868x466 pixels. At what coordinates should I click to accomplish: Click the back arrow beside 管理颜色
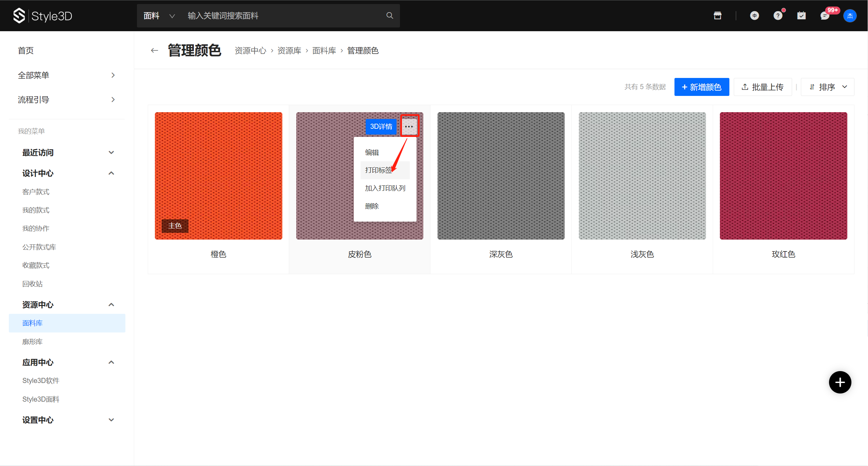[155, 50]
